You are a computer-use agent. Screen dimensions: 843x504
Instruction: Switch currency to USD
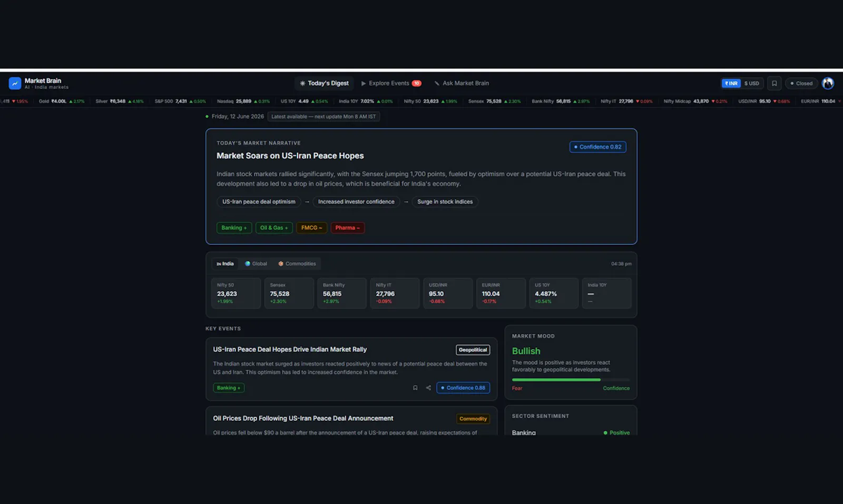coord(752,83)
